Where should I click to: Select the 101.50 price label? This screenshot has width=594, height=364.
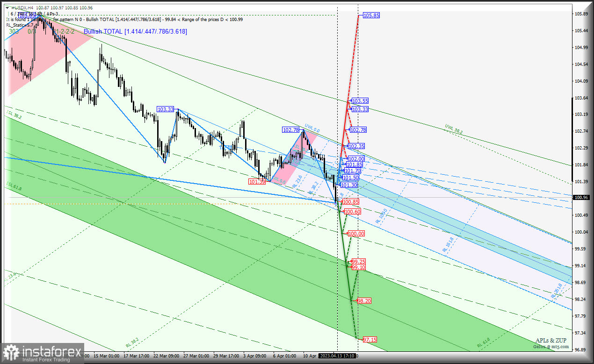click(351, 178)
